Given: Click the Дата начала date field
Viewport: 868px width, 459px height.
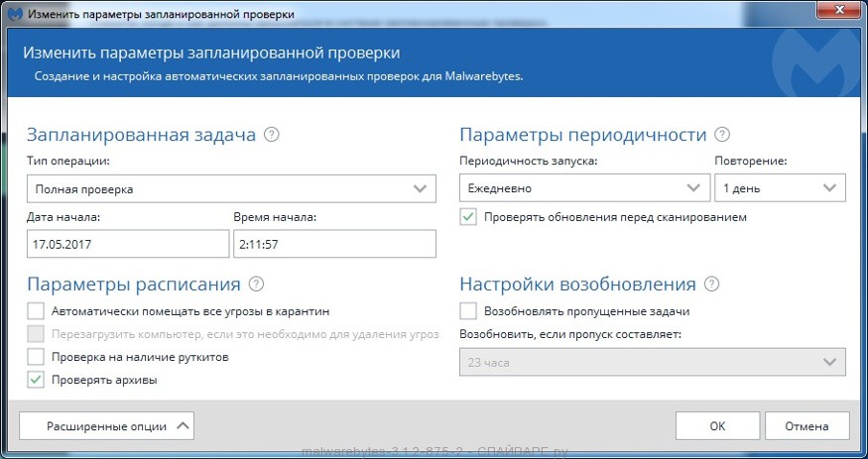Looking at the screenshot, I should pos(128,244).
